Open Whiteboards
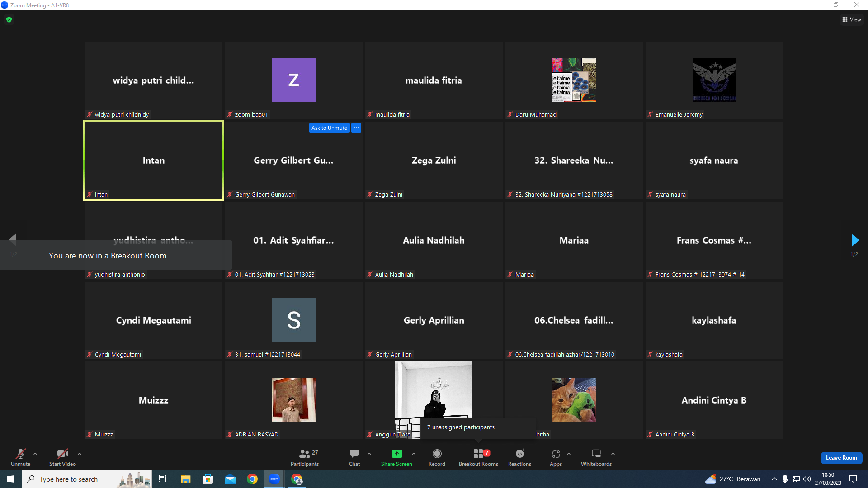The image size is (868, 488). click(596, 457)
